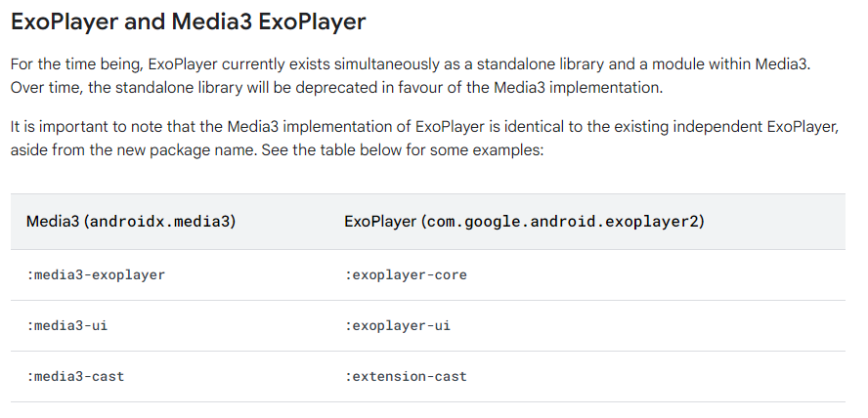Click 'It is important to note' sentence start
The image size is (868, 418).
(83, 127)
